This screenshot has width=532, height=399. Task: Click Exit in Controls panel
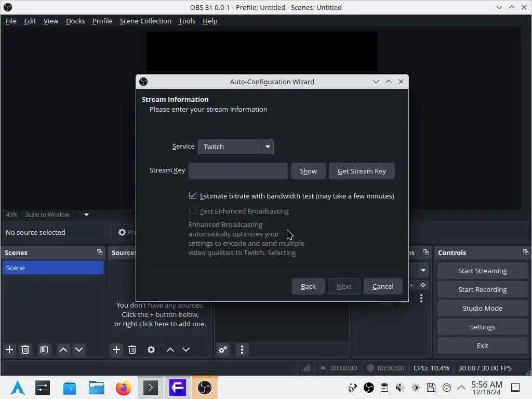[x=483, y=345]
